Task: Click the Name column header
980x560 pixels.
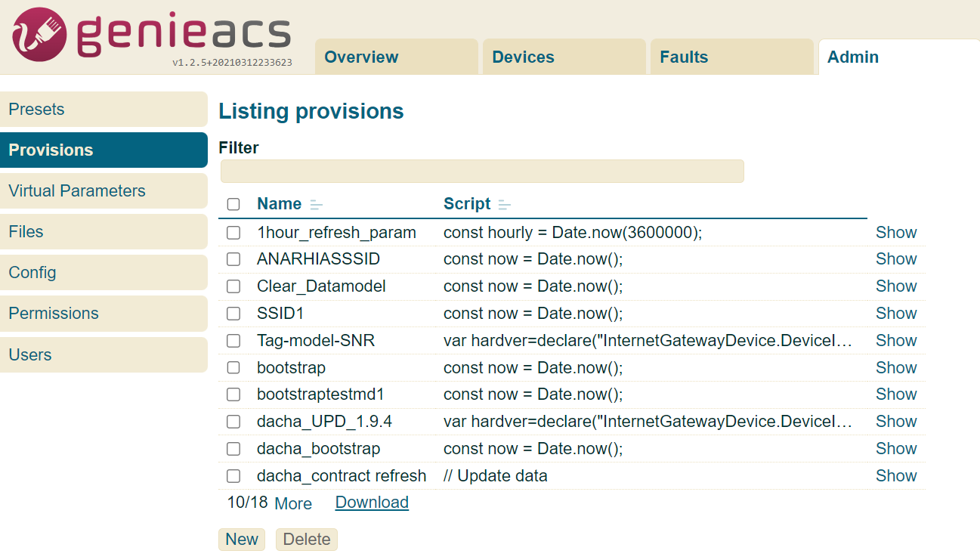Action: [x=279, y=204]
